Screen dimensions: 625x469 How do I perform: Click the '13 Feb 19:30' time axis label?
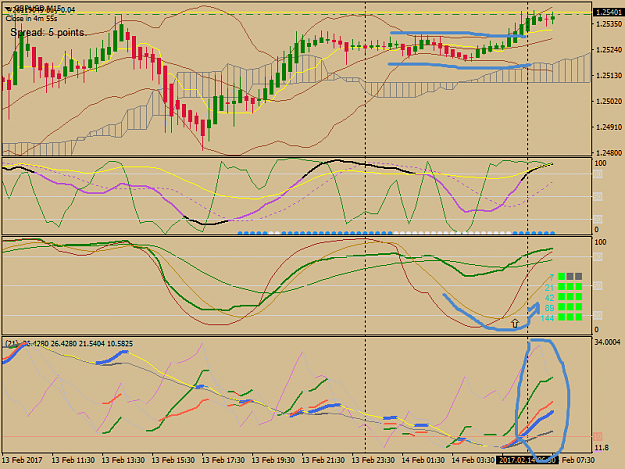tap(273, 460)
